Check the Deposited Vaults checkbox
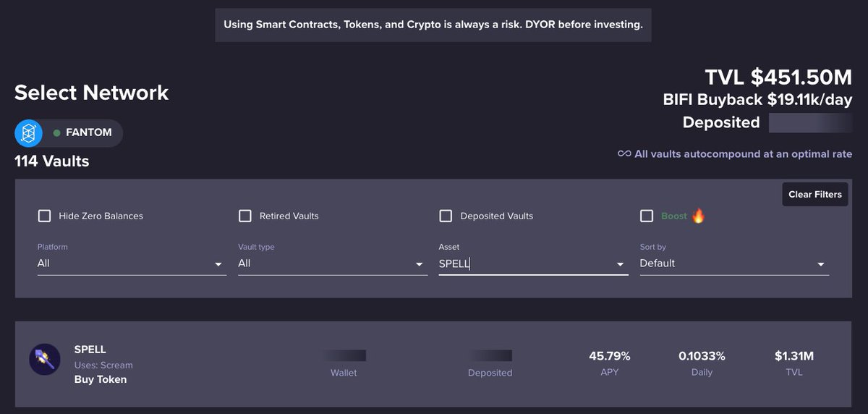868x414 pixels. pos(446,216)
